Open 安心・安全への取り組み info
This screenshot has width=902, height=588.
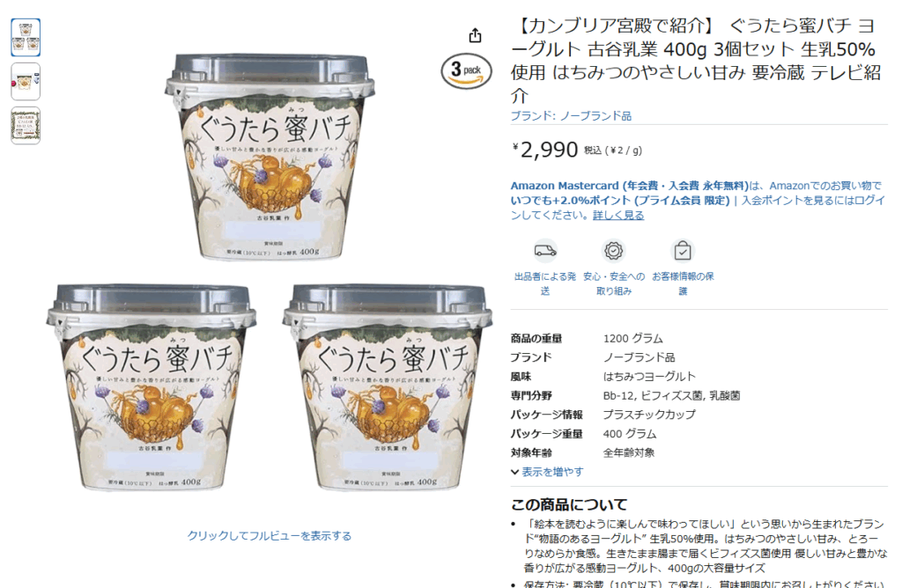pos(614,283)
